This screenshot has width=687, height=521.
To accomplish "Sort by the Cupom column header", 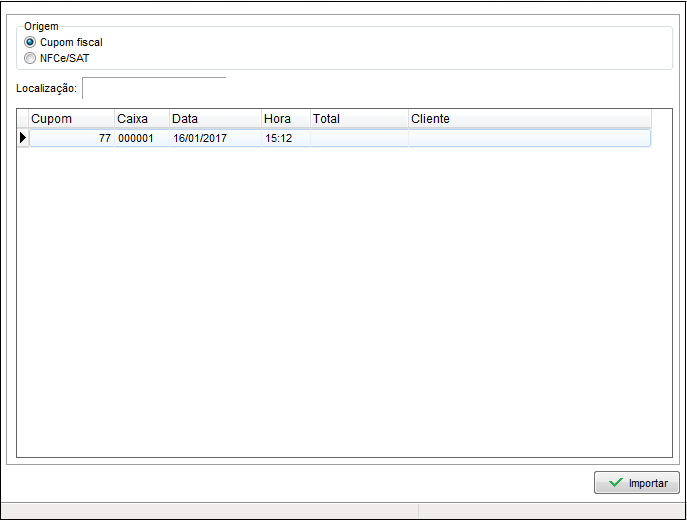I will coord(71,119).
